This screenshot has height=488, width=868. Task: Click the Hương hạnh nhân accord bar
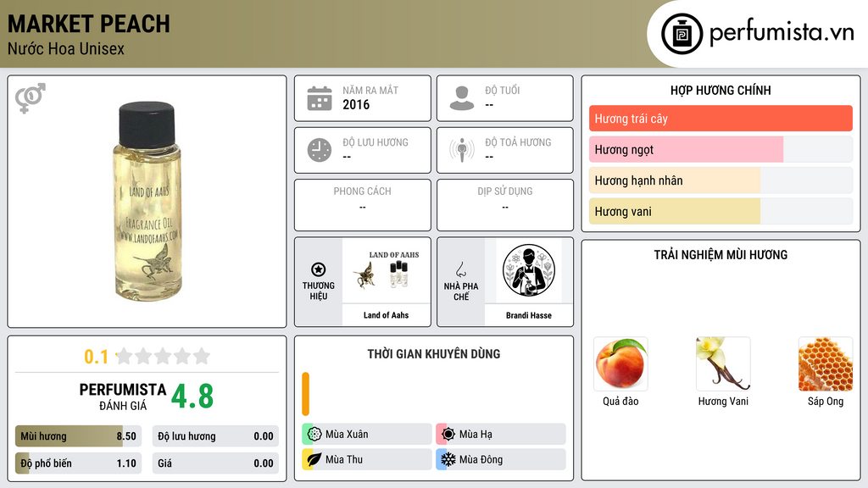(721, 180)
